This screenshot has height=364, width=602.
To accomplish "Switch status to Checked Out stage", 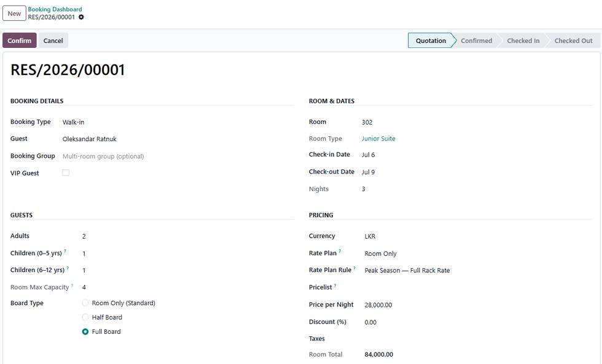I will [573, 41].
